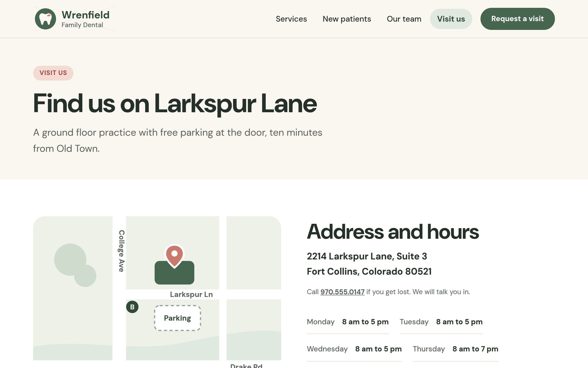Select the dashed Parking area on the map
This screenshot has width=588, height=368.
pyautogui.click(x=177, y=318)
